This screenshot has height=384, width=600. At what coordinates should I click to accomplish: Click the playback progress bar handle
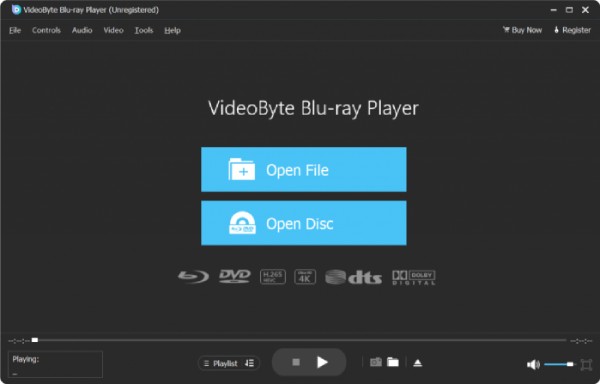coord(35,340)
